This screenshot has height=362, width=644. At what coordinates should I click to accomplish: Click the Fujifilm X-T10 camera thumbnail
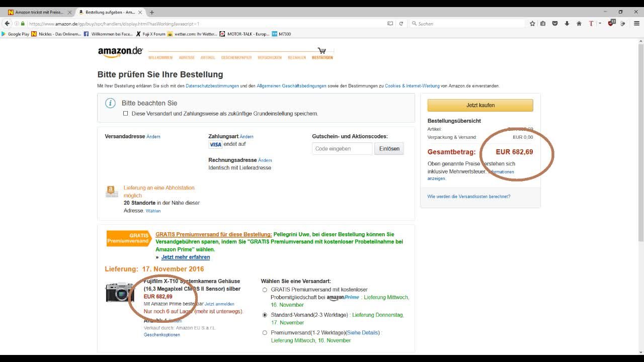tap(119, 292)
